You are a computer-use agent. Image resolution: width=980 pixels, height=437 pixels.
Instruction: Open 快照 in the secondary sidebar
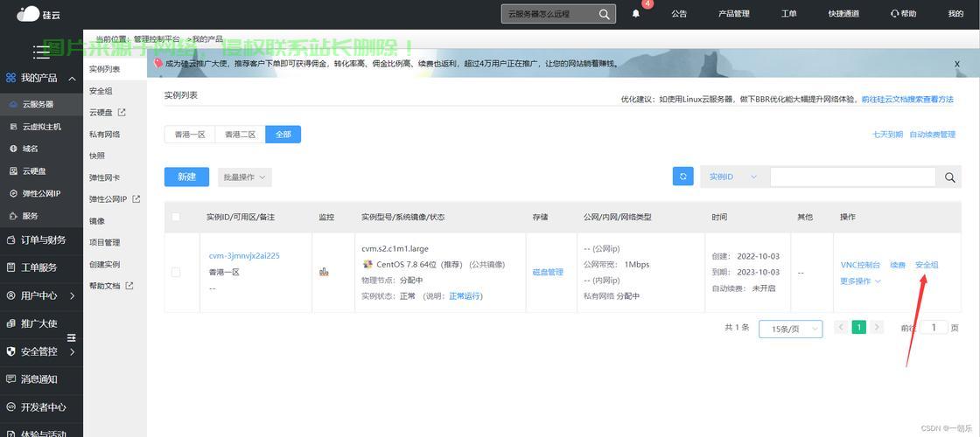97,156
